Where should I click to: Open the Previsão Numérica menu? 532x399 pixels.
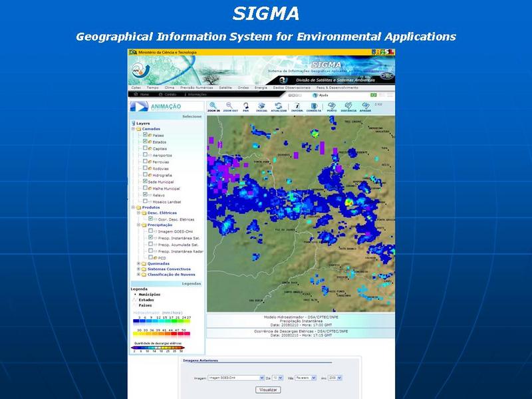196,88
